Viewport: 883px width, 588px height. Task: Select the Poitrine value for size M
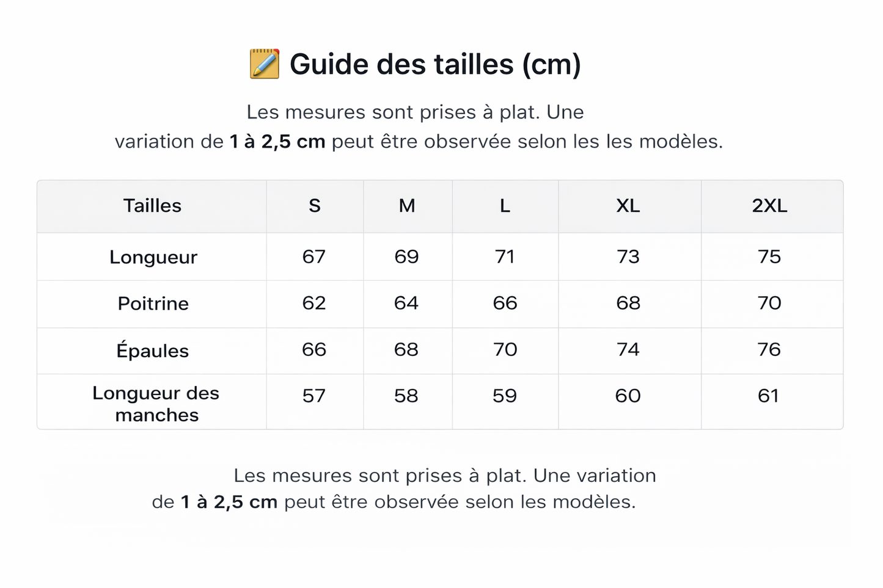click(x=406, y=303)
